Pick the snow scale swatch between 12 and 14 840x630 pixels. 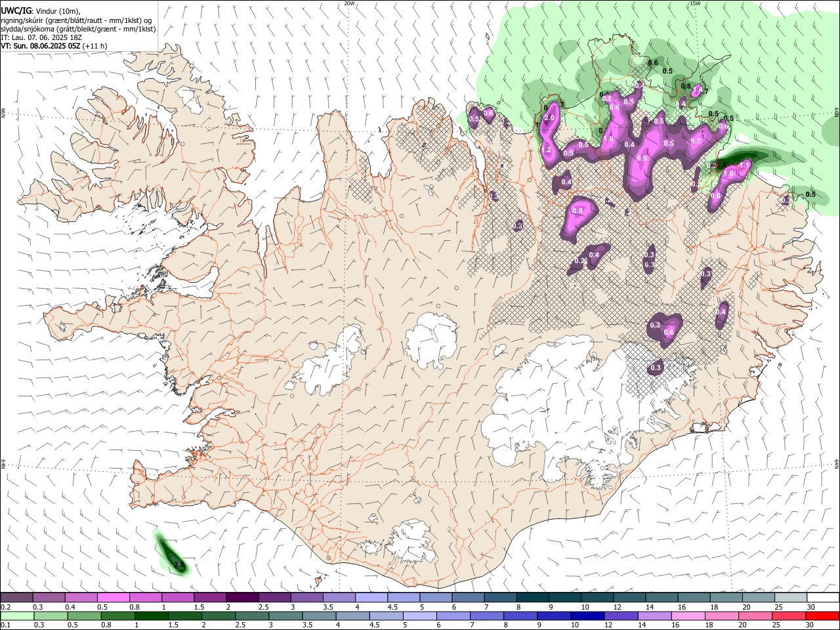[x=629, y=597]
